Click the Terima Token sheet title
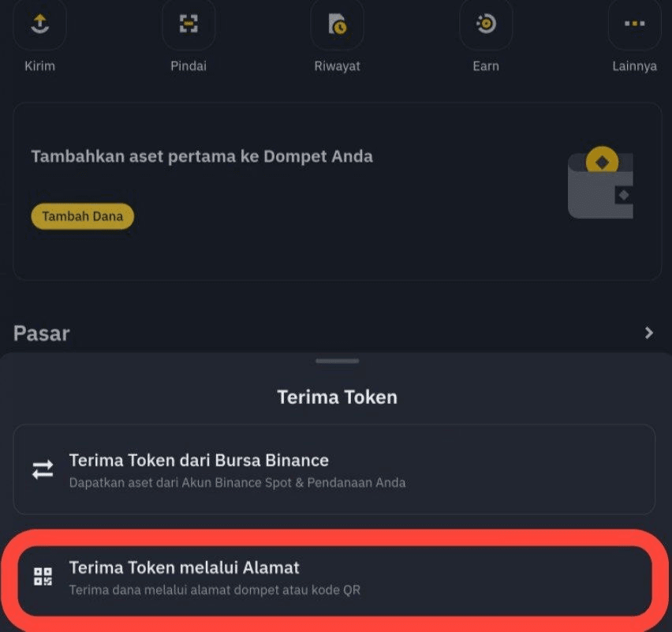The image size is (672, 632). (x=337, y=397)
